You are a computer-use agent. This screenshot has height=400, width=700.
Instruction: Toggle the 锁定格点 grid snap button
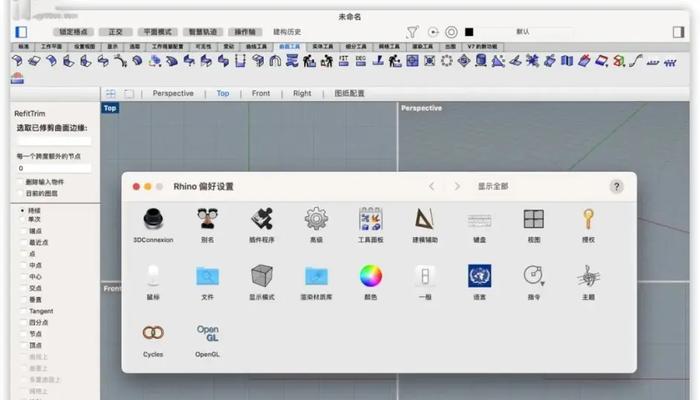click(74, 32)
